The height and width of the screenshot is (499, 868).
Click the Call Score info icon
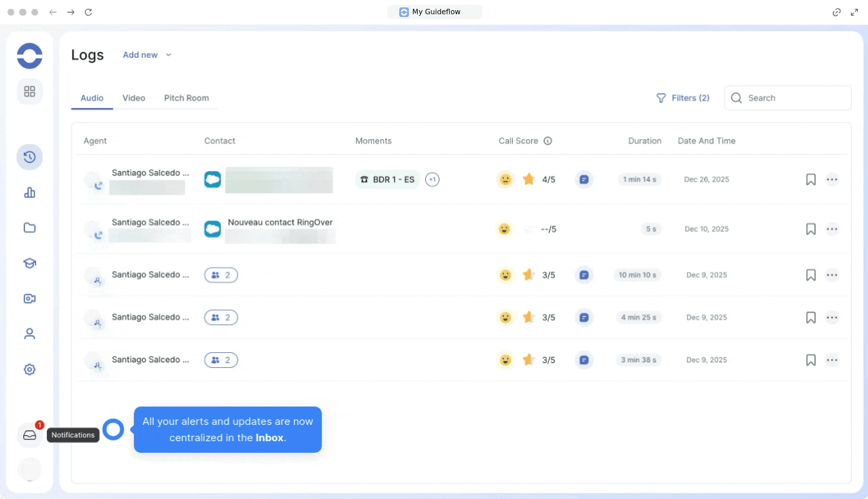(548, 141)
